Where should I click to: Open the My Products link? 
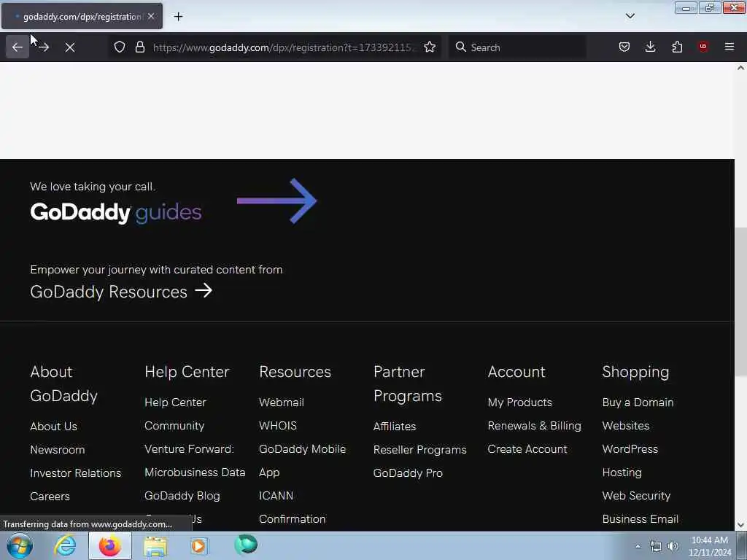click(x=519, y=402)
